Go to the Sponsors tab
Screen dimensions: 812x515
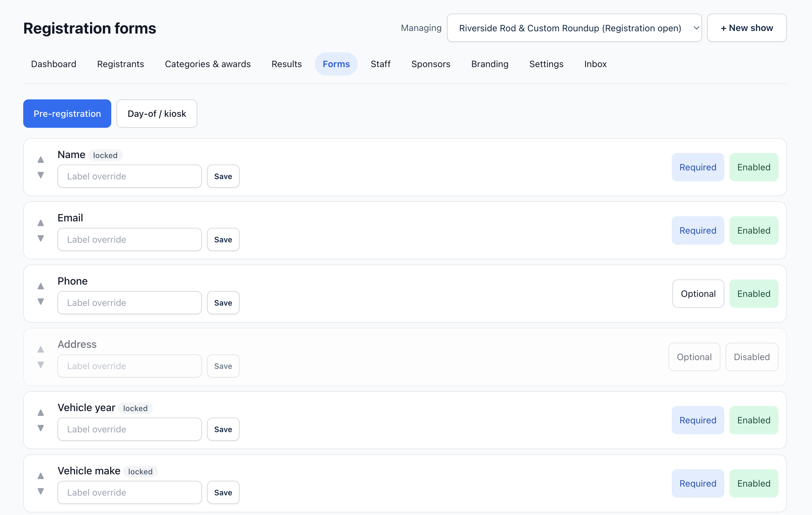tap(431, 64)
